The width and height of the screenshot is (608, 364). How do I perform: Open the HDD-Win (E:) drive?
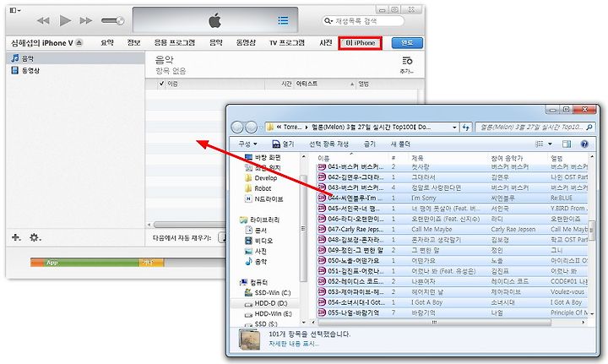(x=269, y=313)
